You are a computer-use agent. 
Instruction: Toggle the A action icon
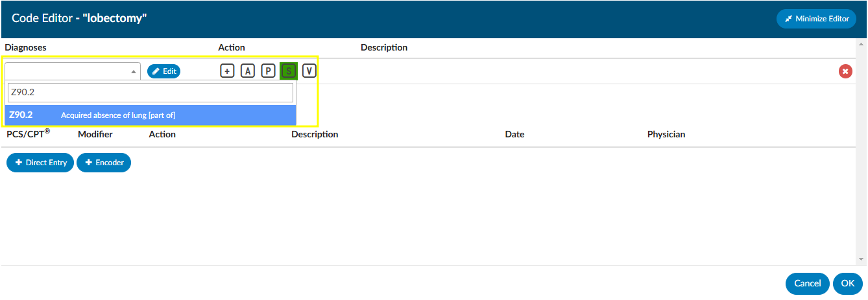click(248, 71)
